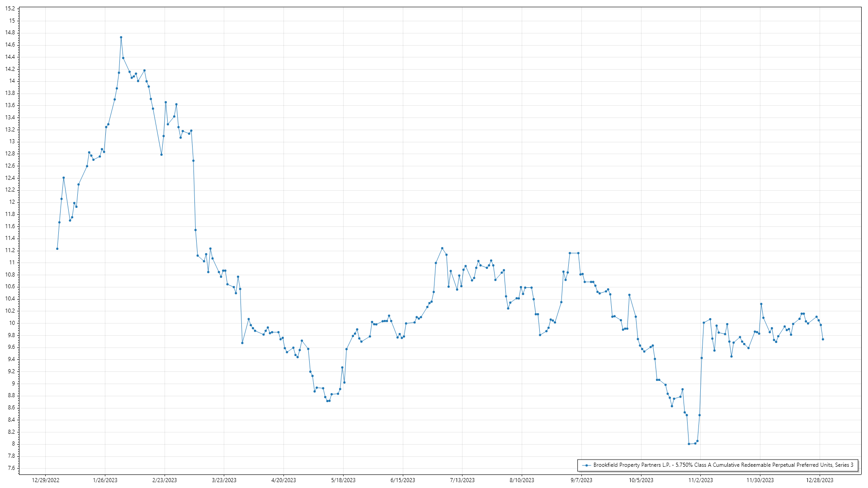
Task: Click the Brookfield Property Partners legend label
Action: coord(723,465)
